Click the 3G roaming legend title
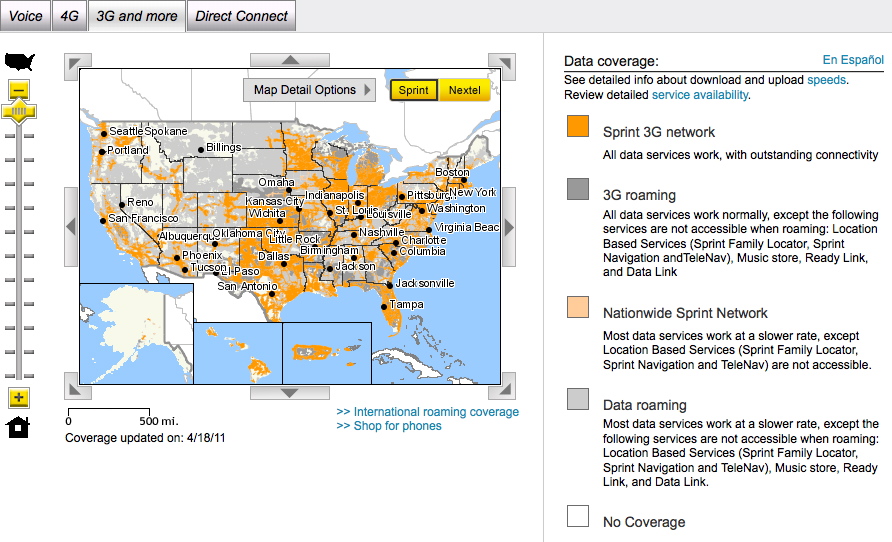892x542 pixels. [x=639, y=195]
